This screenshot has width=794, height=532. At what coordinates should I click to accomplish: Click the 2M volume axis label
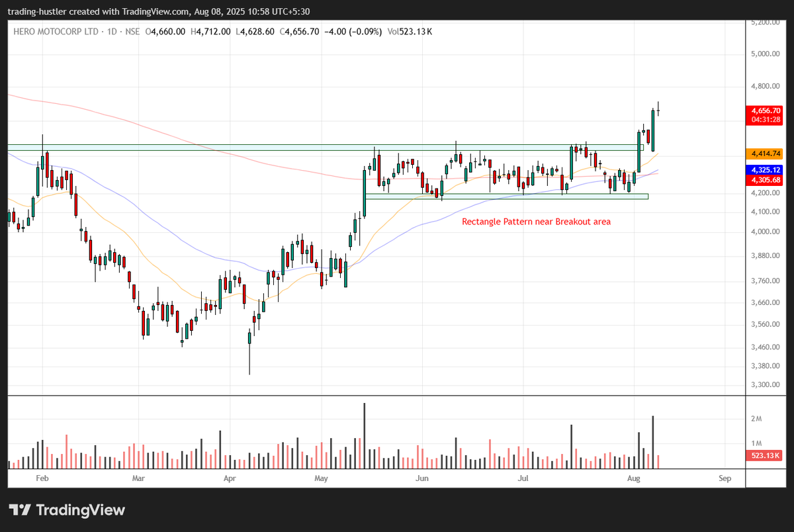(755, 419)
